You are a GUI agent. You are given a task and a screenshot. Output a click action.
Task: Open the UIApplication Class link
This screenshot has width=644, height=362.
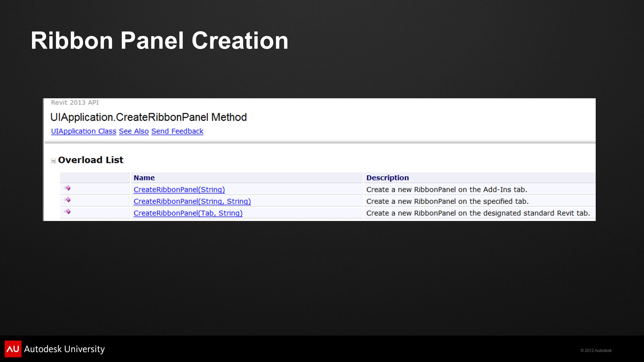pyautogui.click(x=84, y=131)
